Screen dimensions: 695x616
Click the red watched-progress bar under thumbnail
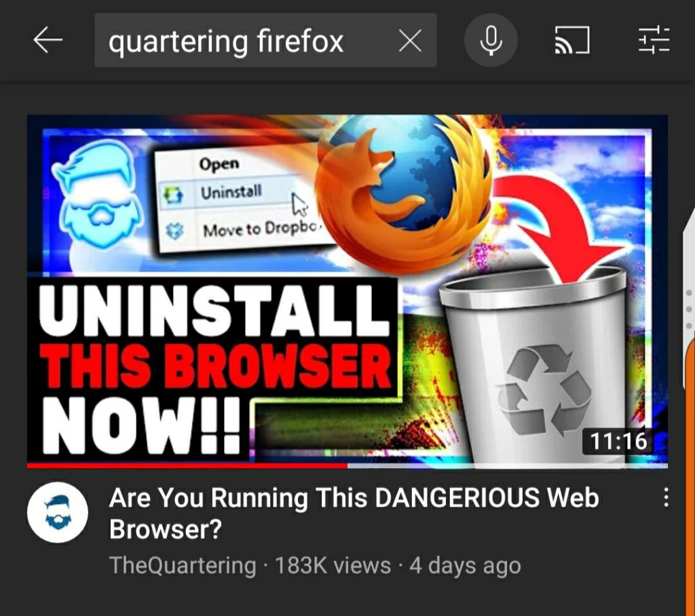tap(187, 466)
